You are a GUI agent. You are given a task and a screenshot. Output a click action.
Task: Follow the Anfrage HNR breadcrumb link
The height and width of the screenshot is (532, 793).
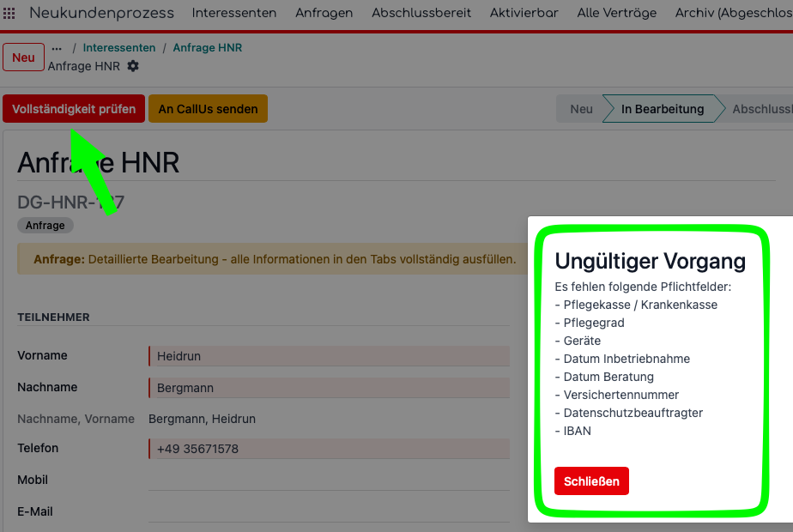[x=208, y=47]
